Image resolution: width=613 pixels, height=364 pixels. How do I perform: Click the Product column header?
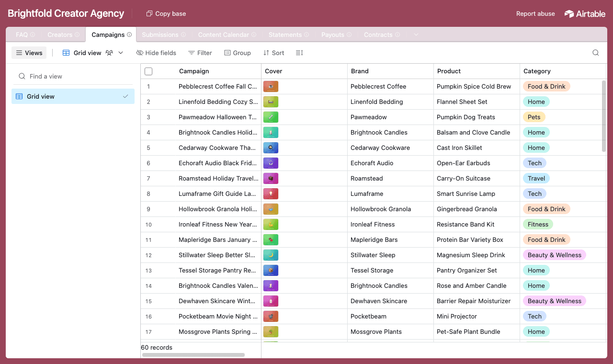[477, 71]
